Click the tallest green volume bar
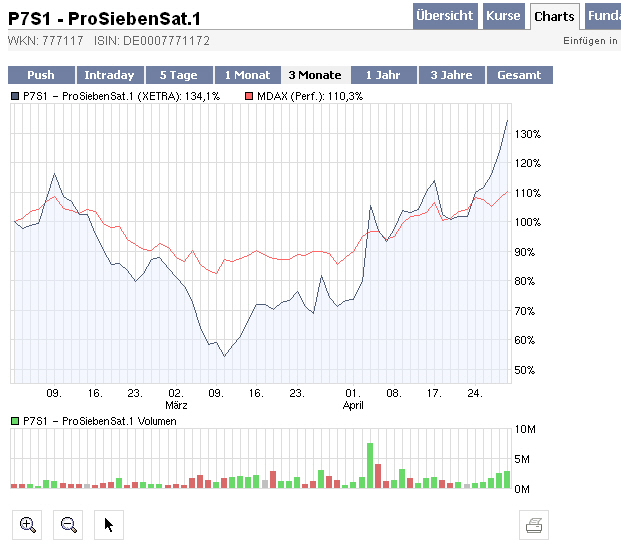 pos(370,466)
